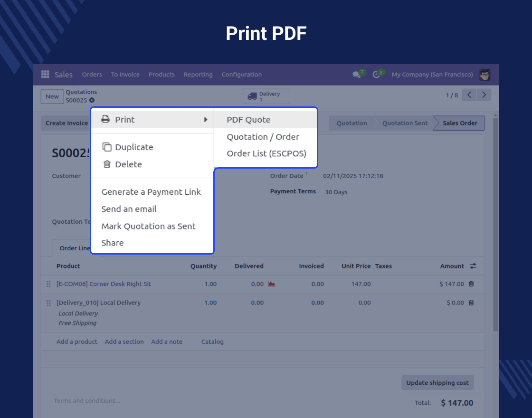Go to next record with right chevron
Viewport: 532px width, 418px height.
(x=484, y=95)
